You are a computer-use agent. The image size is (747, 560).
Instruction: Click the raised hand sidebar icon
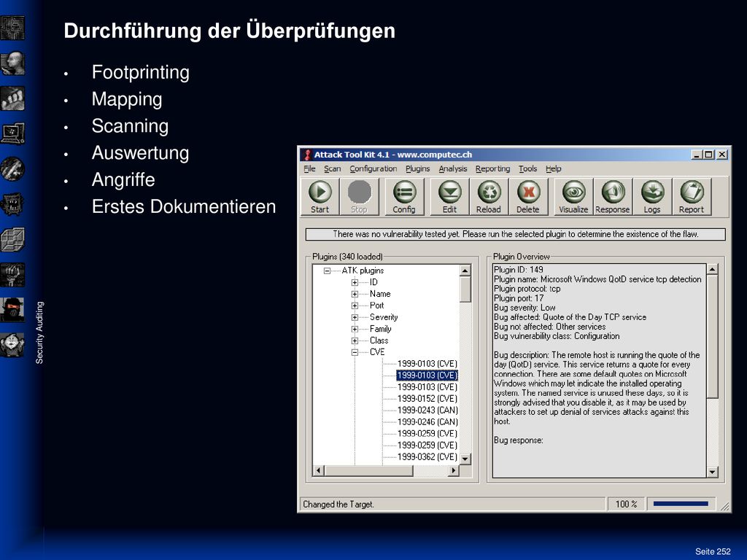(12, 275)
